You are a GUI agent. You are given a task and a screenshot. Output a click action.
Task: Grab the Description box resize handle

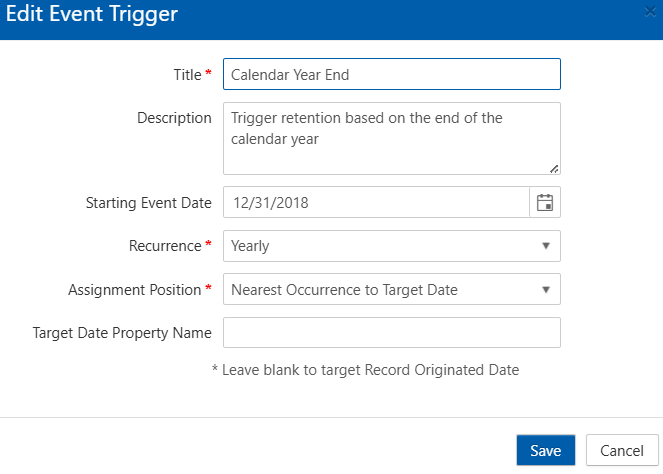[554, 168]
